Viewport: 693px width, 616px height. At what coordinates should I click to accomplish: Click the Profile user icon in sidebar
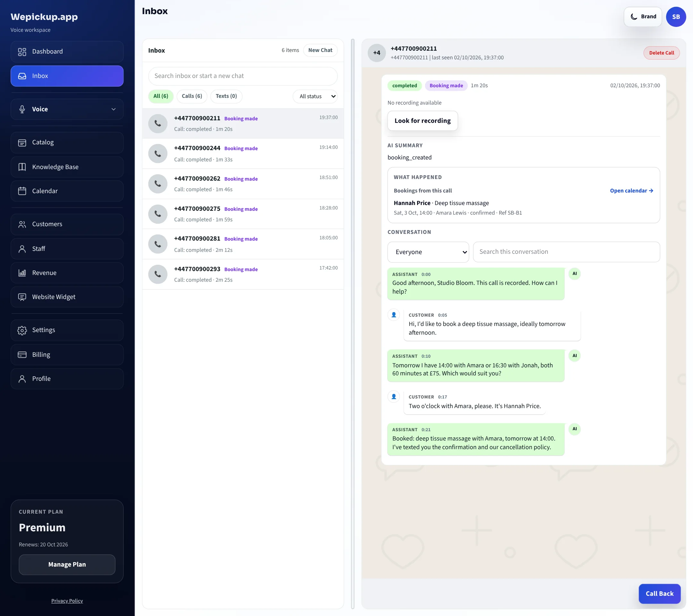[x=22, y=379]
